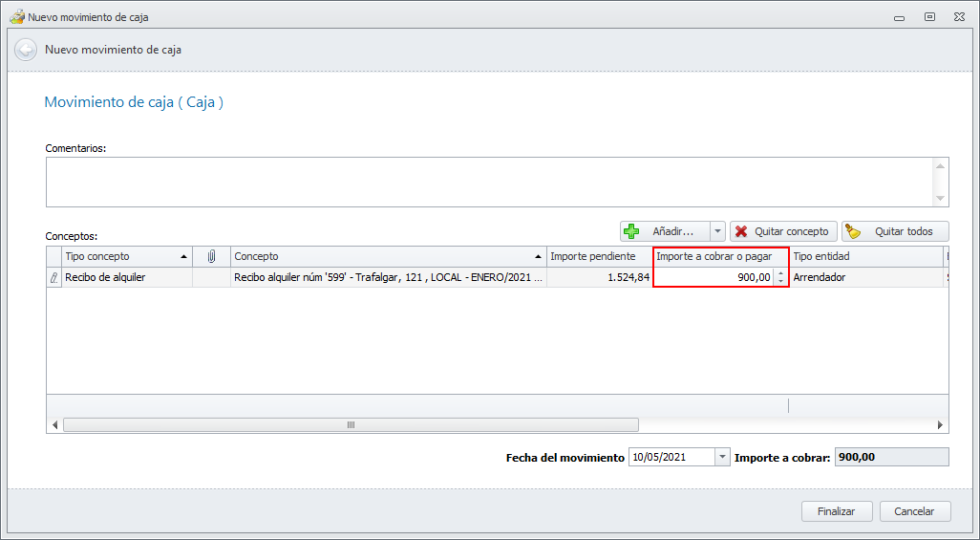Click the Importe a cobrar o pagar header
The height and width of the screenshot is (540, 980).
[x=720, y=256]
